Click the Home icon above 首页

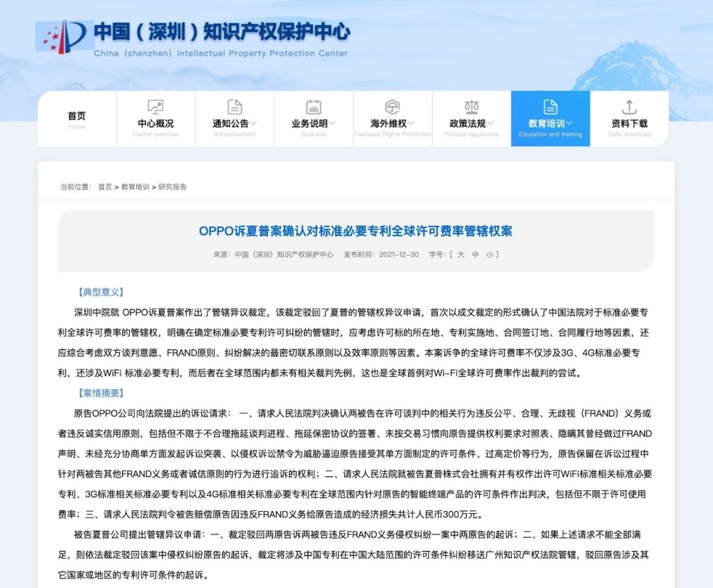(76, 107)
